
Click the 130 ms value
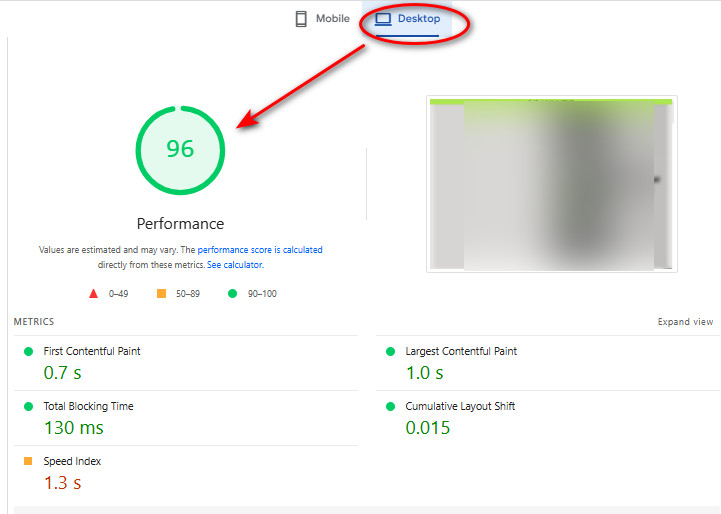tap(74, 428)
